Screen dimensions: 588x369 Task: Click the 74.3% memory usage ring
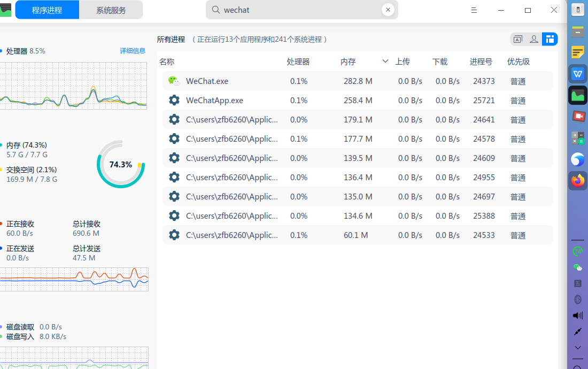[x=120, y=164]
